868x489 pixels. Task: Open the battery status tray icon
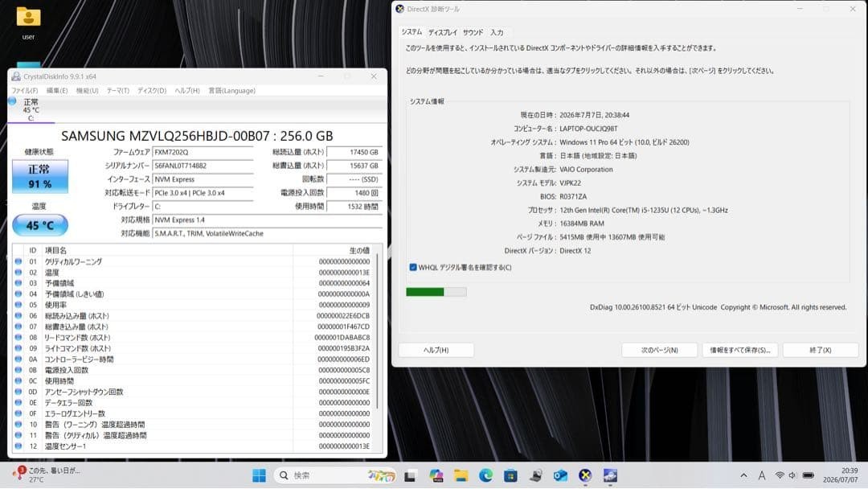click(x=809, y=475)
